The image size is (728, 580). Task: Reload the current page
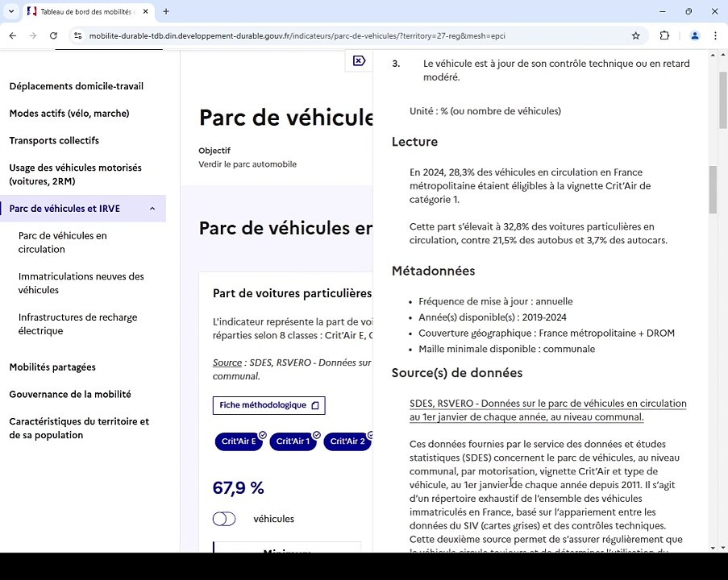pyautogui.click(x=53, y=35)
